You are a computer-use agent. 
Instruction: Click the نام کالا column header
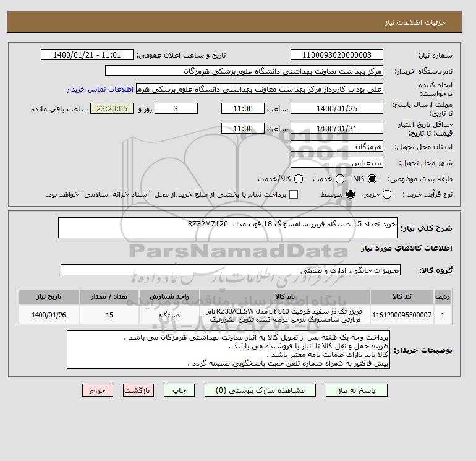285,296
